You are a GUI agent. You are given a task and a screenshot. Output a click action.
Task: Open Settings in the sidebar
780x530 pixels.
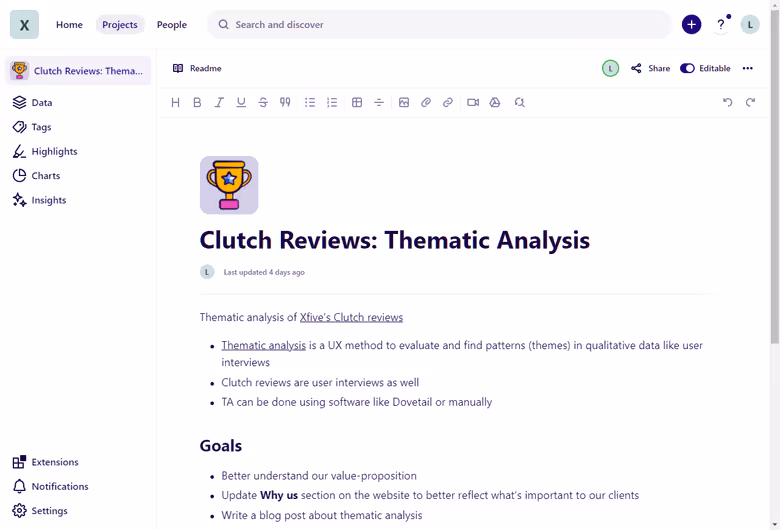[x=40, y=511]
